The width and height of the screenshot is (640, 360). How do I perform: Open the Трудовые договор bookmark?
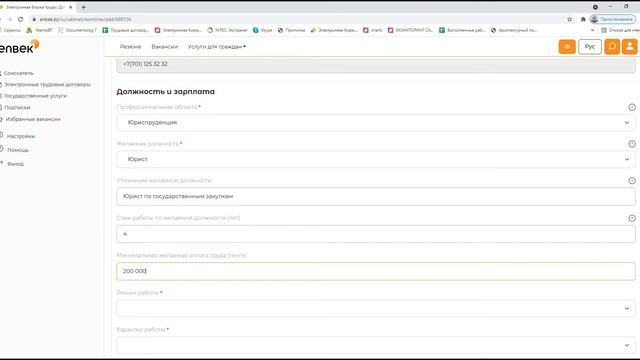tap(126, 30)
